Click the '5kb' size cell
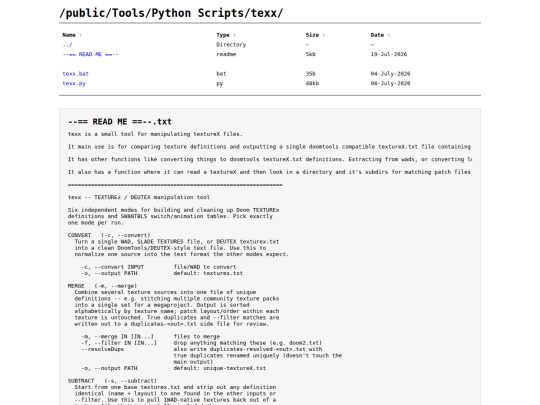 tap(310, 54)
